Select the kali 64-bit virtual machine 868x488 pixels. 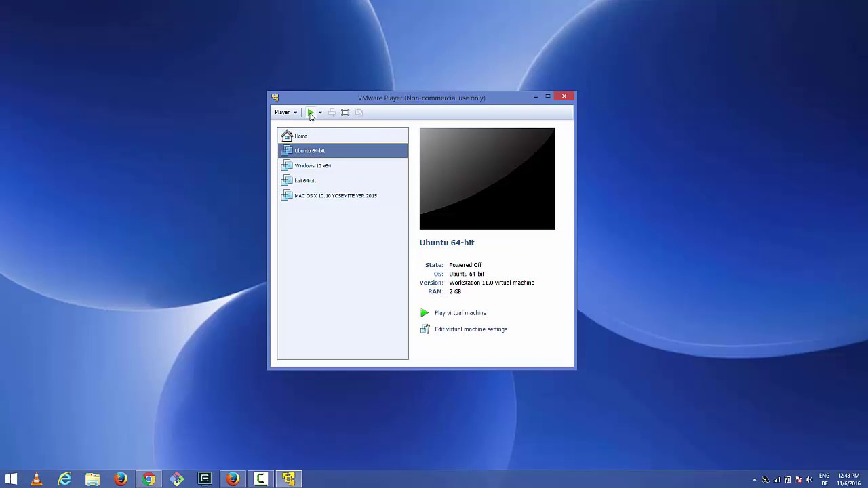[342, 180]
